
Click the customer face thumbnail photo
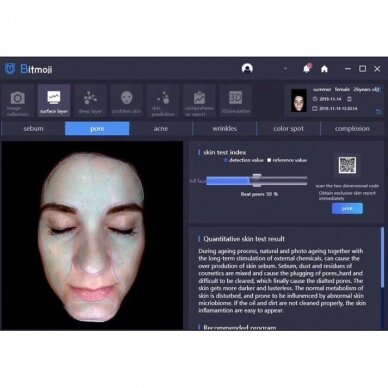(299, 101)
